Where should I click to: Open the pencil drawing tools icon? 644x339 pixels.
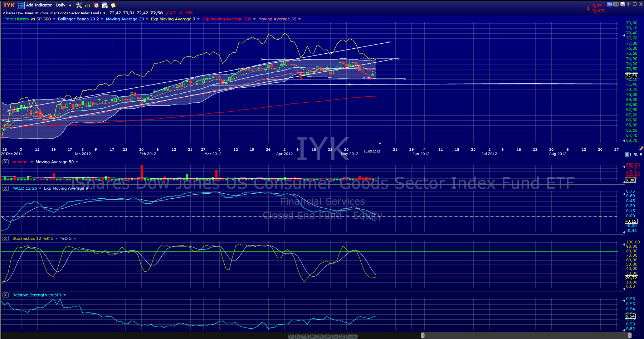[641, 148]
